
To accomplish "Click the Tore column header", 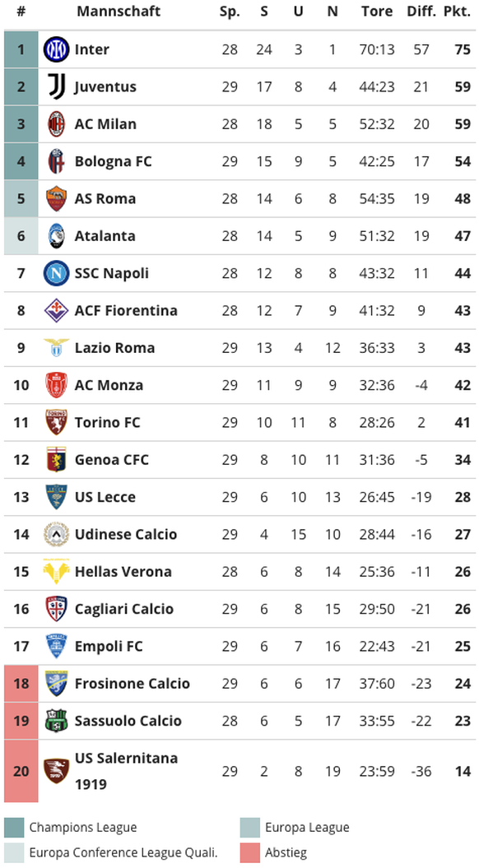I will coord(377,12).
